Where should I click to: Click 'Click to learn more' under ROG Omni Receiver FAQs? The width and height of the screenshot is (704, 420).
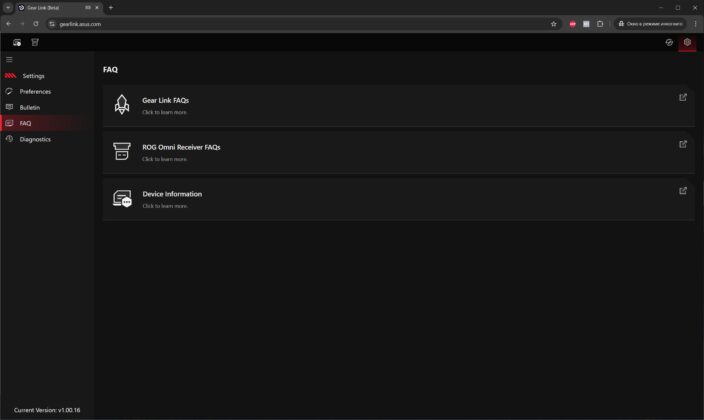coord(164,159)
